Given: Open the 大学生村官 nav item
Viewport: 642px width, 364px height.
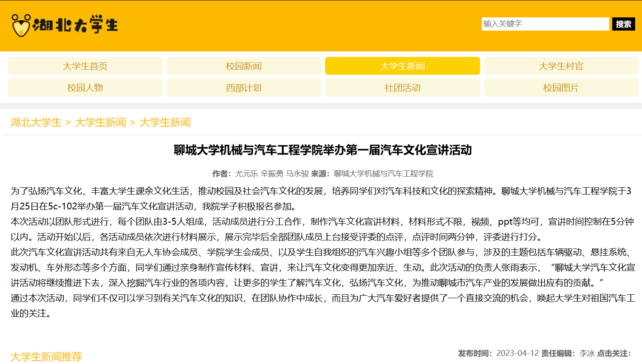Looking at the screenshot, I should 561,66.
